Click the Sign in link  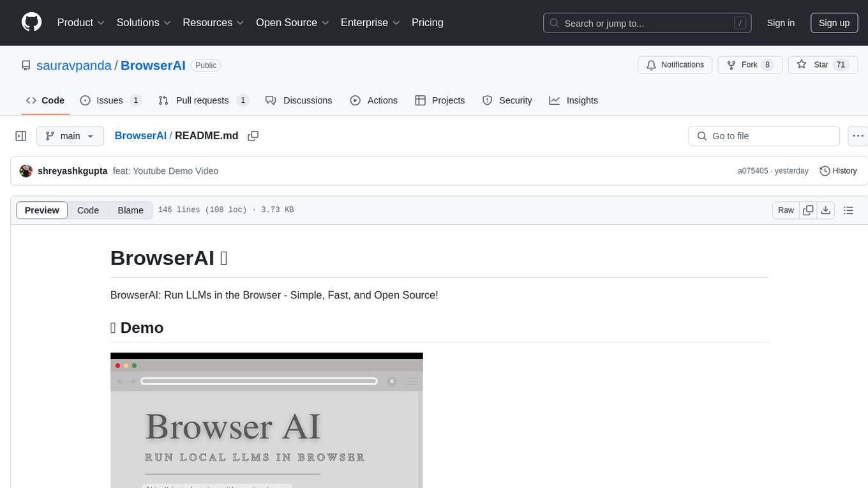tap(781, 23)
